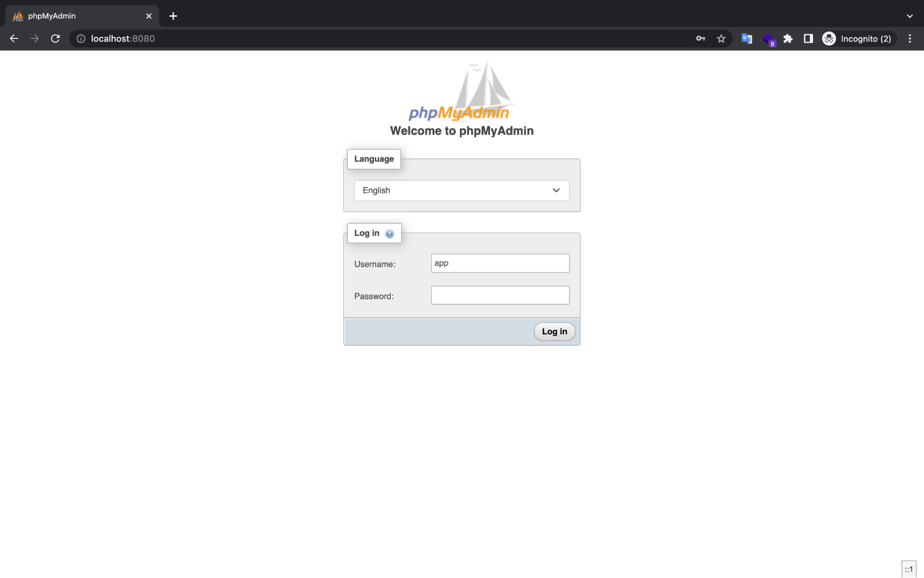924x578 pixels.
Task: Click inside the Password field
Action: pyautogui.click(x=500, y=295)
